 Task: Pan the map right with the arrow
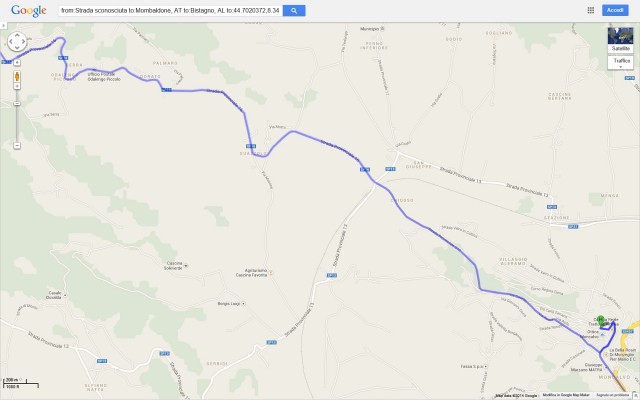click(23, 42)
